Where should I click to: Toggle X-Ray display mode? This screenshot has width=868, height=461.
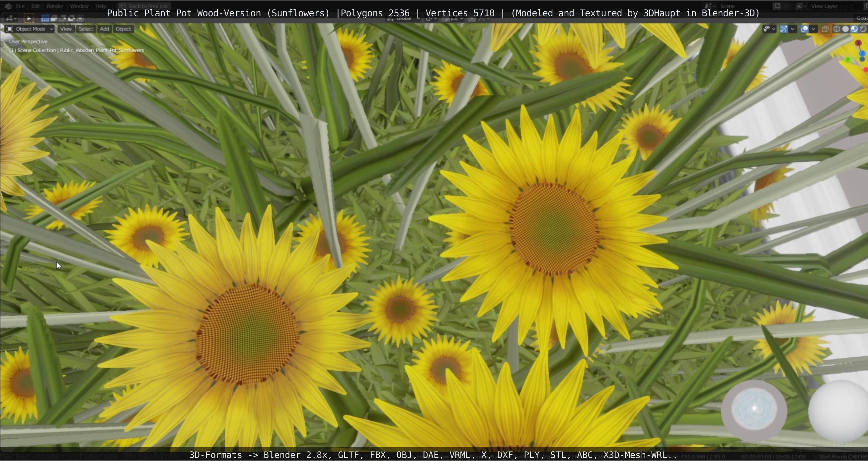pos(825,29)
